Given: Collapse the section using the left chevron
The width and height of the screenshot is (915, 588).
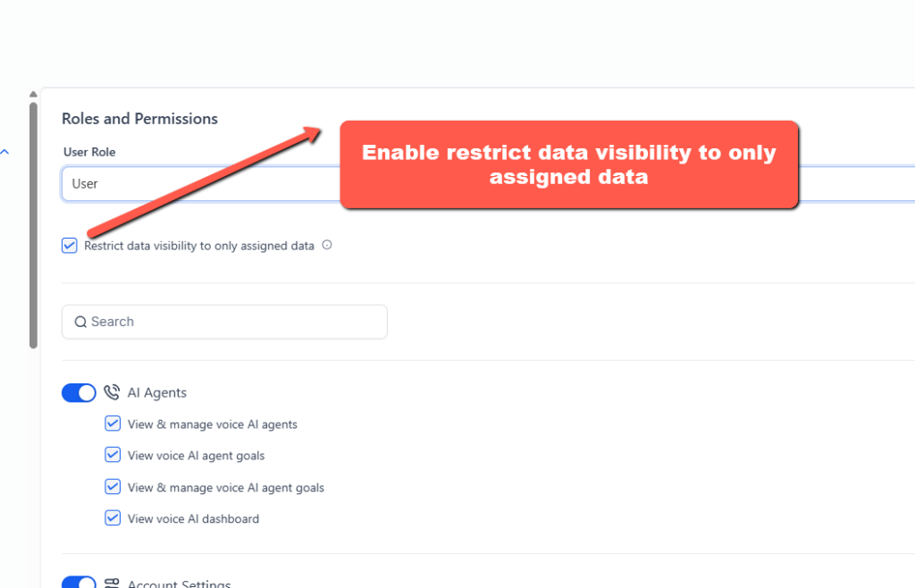Looking at the screenshot, I should click(4, 152).
